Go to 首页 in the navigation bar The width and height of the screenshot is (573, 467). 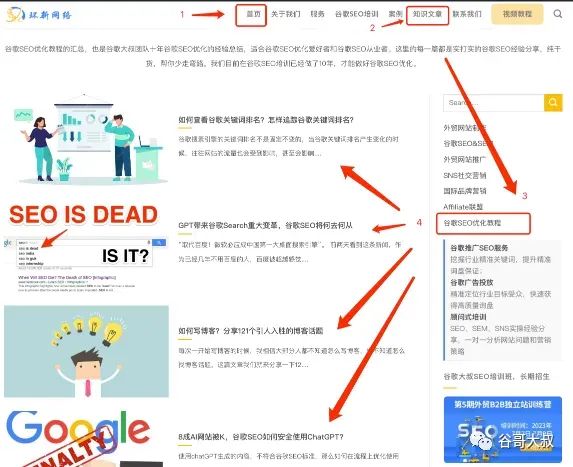coord(253,14)
